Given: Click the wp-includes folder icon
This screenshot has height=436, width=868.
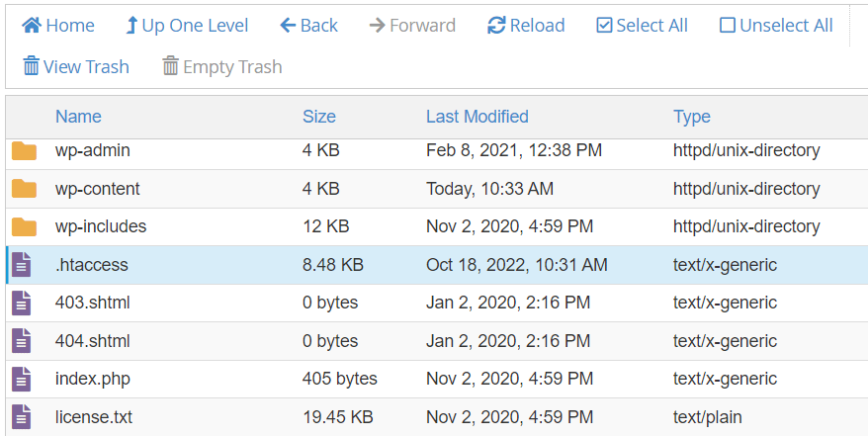Looking at the screenshot, I should point(24,227).
